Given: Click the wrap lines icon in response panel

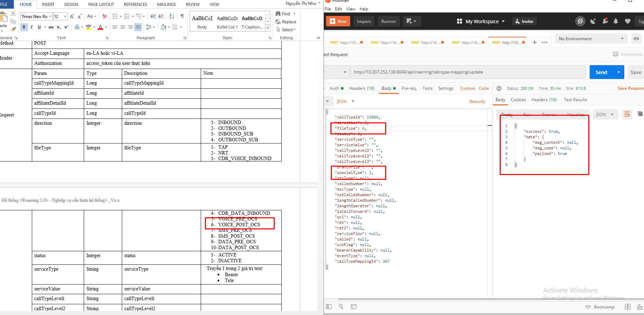Looking at the screenshot, I should tap(627, 114).
